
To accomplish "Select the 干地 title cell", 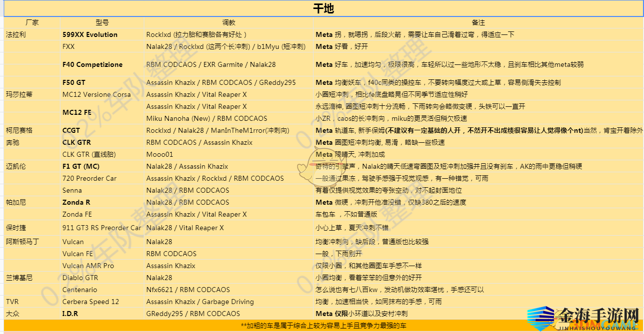I will [x=323, y=9].
